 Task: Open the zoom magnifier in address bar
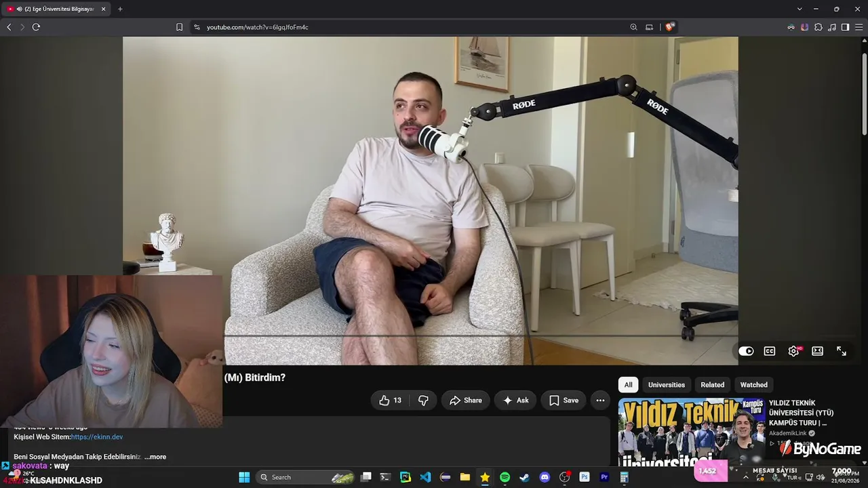633,27
